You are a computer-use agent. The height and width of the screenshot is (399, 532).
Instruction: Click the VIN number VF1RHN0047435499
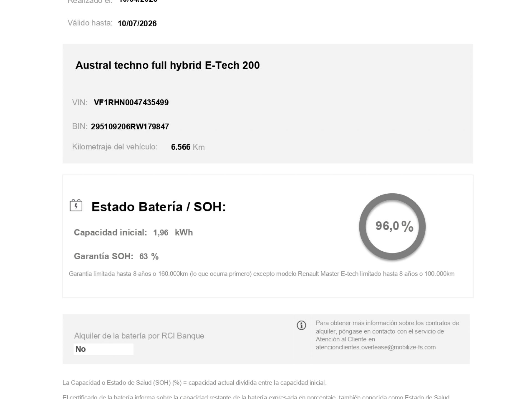click(x=131, y=103)
